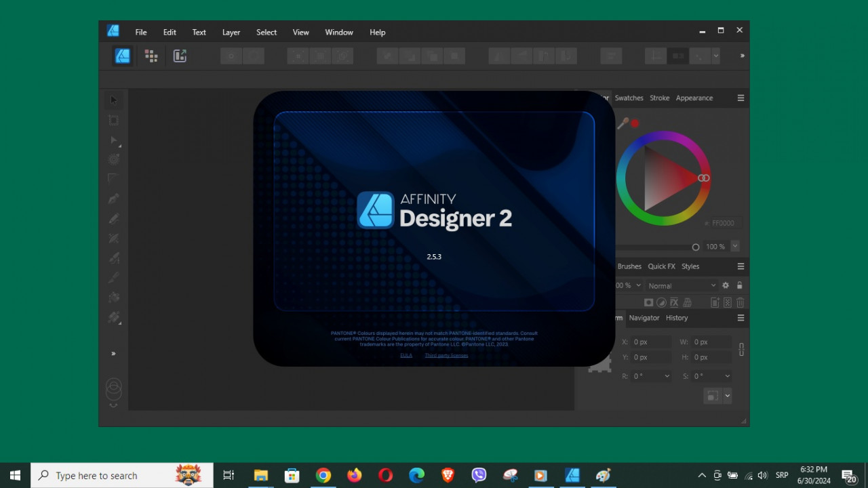Open the Transform panel hamburger menu
The image size is (868, 488).
pos(741,318)
